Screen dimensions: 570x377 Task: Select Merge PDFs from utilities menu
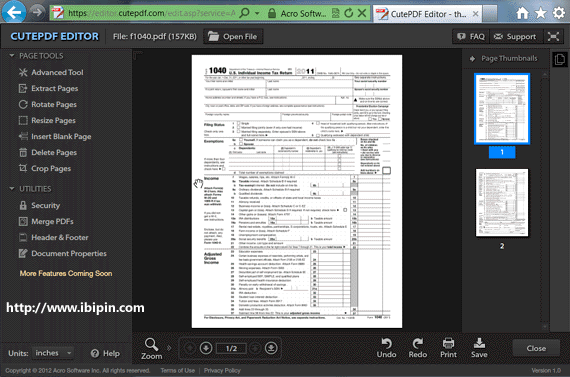(x=46, y=221)
